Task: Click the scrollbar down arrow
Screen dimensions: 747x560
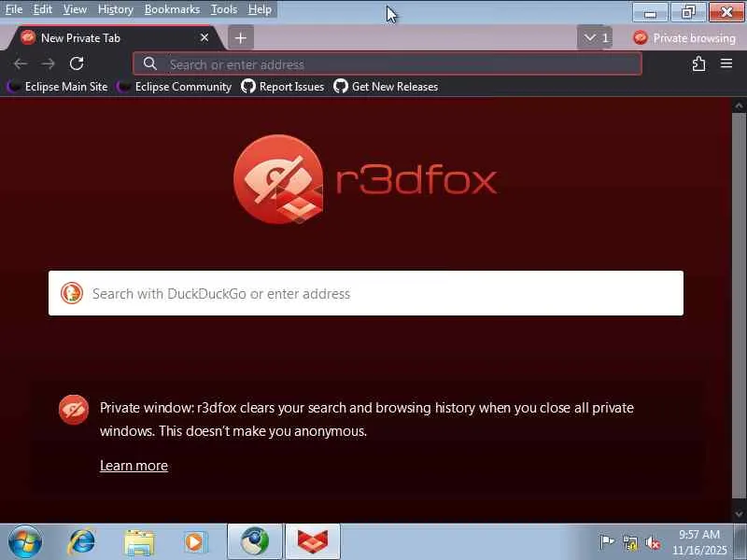Action: pyautogui.click(x=739, y=514)
